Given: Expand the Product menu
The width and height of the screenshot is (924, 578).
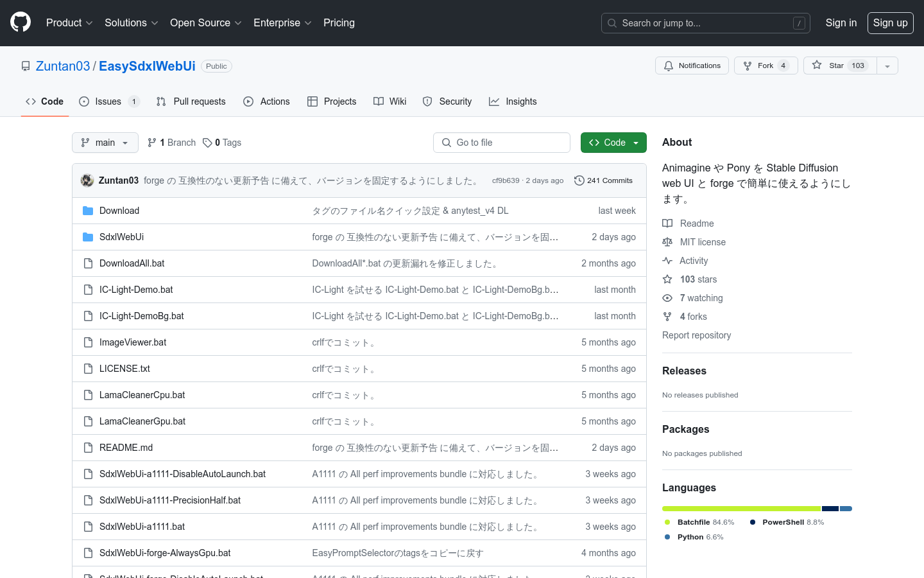Looking at the screenshot, I should pos(69,22).
